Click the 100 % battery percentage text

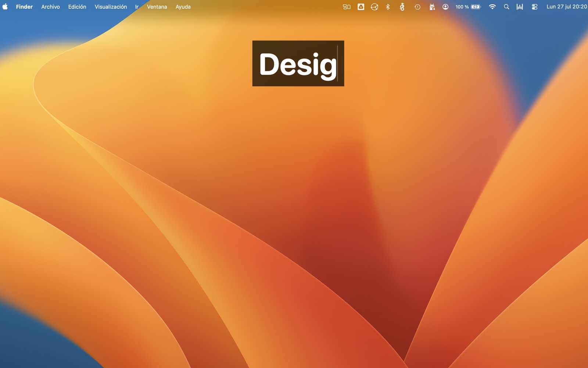click(462, 7)
